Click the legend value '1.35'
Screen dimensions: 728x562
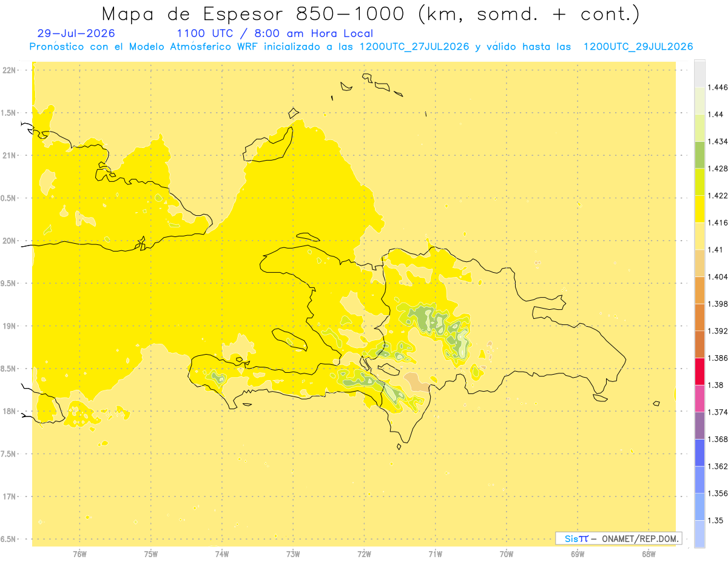(716, 520)
